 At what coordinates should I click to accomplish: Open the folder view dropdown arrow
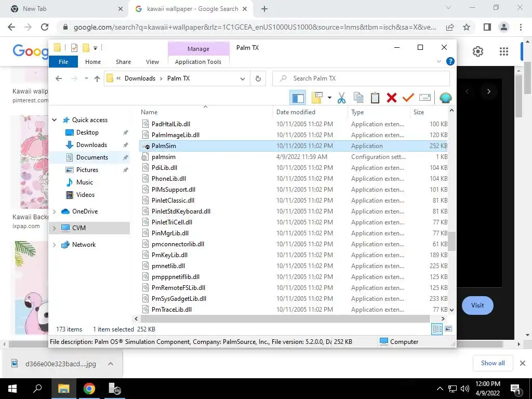coord(329,98)
